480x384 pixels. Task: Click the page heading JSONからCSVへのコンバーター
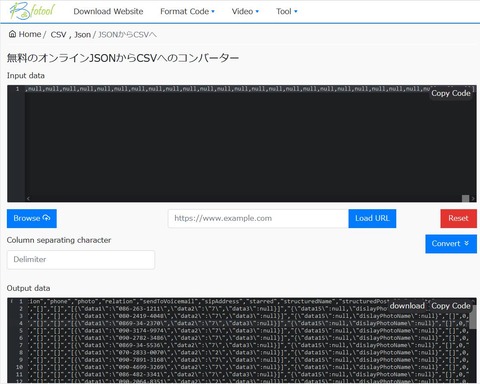(x=123, y=58)
